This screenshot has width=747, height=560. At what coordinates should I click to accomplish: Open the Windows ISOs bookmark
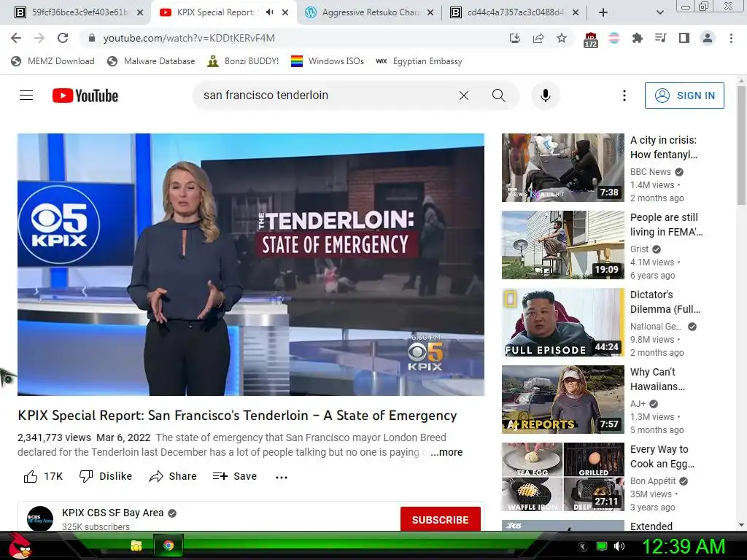[328, 61]
